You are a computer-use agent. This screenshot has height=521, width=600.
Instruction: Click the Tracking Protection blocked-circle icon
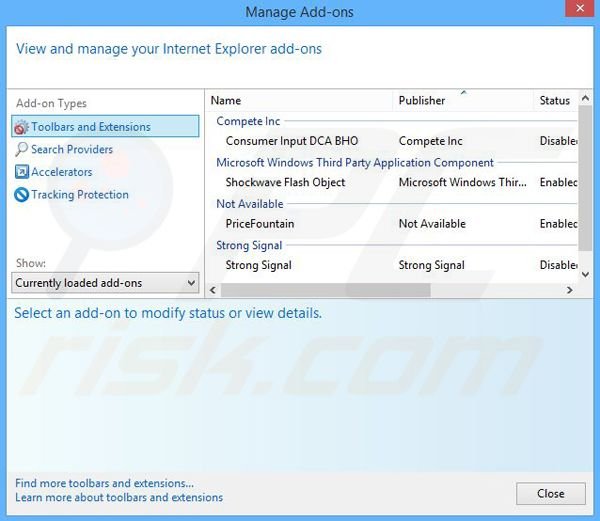coord(21,195)
